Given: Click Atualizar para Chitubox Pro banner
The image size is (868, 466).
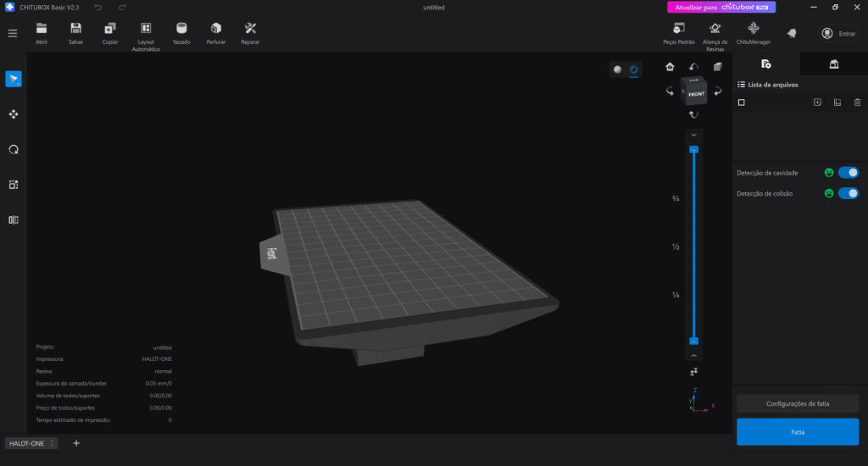Looking at the screenshot, I should (x=721, y=7).
